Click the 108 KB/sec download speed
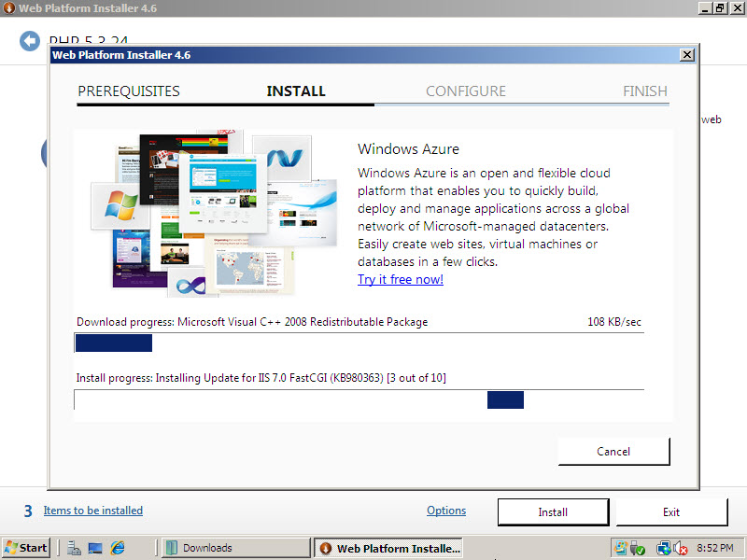747x560 pixels. 614,322
